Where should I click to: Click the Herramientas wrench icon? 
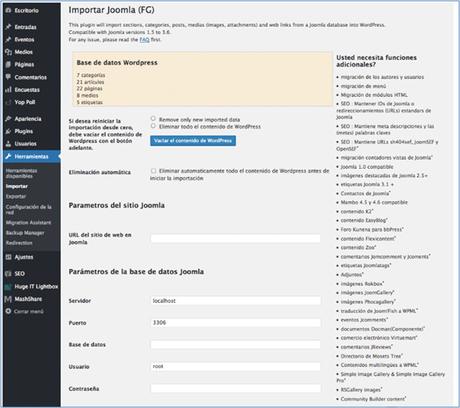point(8,156)
